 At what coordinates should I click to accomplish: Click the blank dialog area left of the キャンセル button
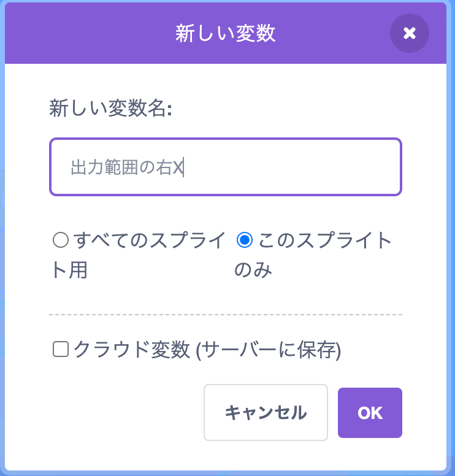click(123, 413)
